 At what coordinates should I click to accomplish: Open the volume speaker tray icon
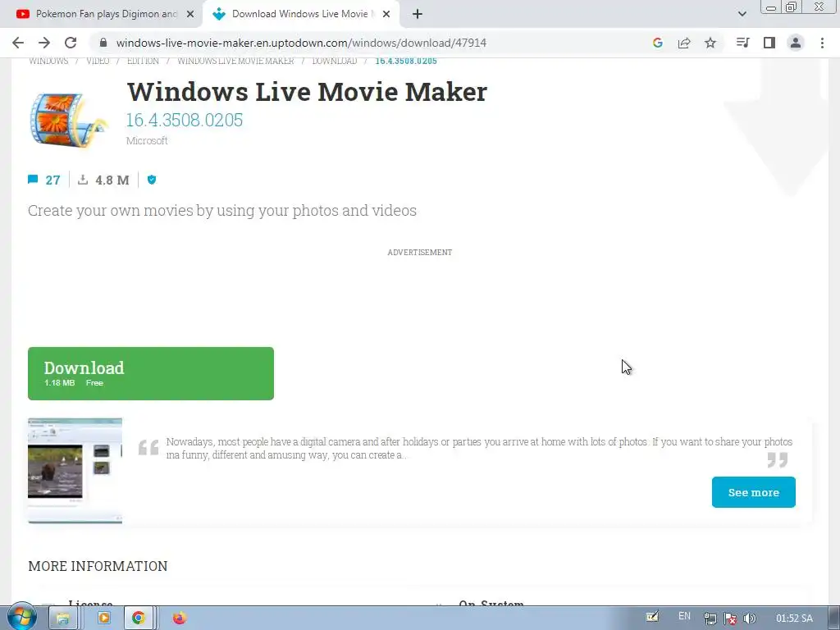[x=750, y=619]
